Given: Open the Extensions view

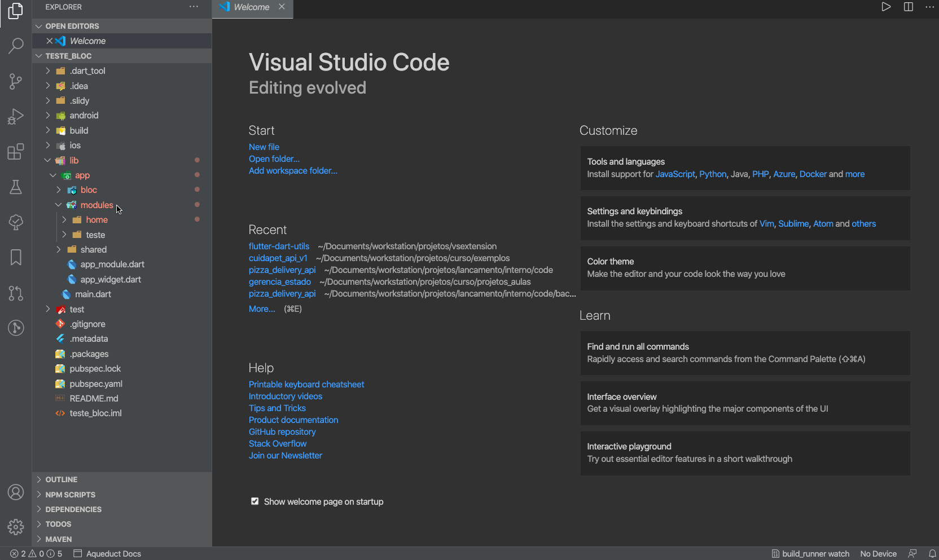Looking at the screenshot, I should tap(16, 152).
